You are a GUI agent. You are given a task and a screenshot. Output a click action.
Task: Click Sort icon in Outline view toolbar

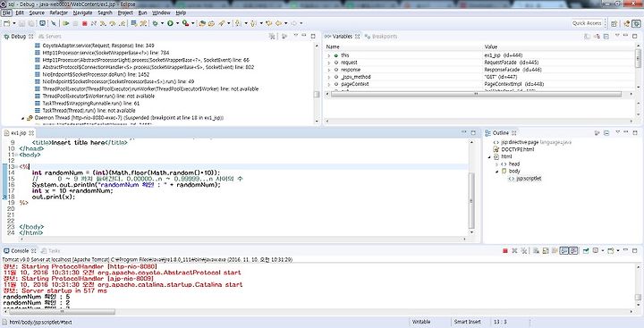click(x=597, y=133)
